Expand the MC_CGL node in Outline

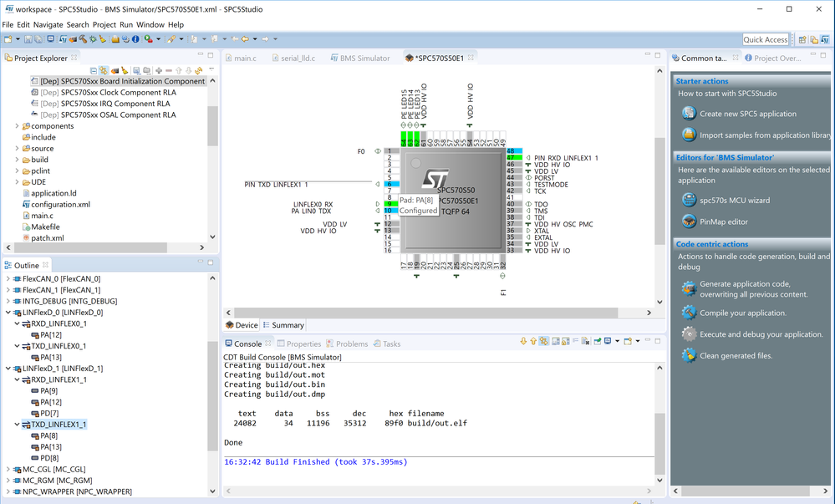8,470
